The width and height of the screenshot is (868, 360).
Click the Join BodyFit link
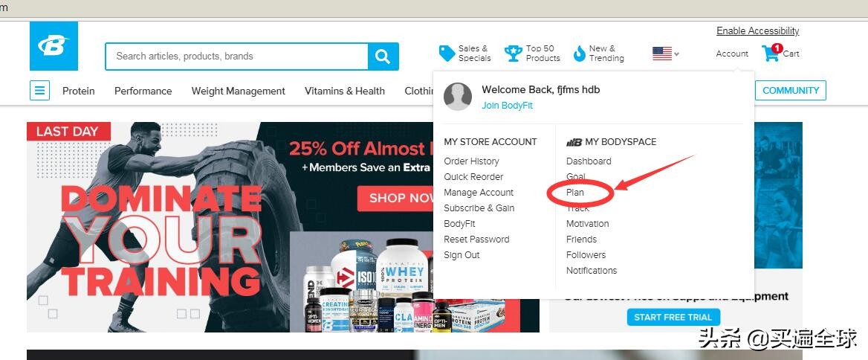(x=507, y=105)
